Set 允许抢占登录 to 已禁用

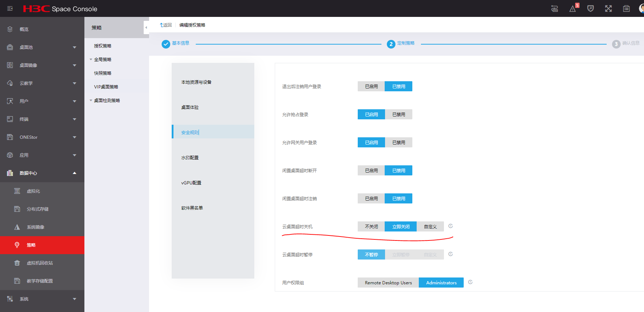tap(399, 114)
